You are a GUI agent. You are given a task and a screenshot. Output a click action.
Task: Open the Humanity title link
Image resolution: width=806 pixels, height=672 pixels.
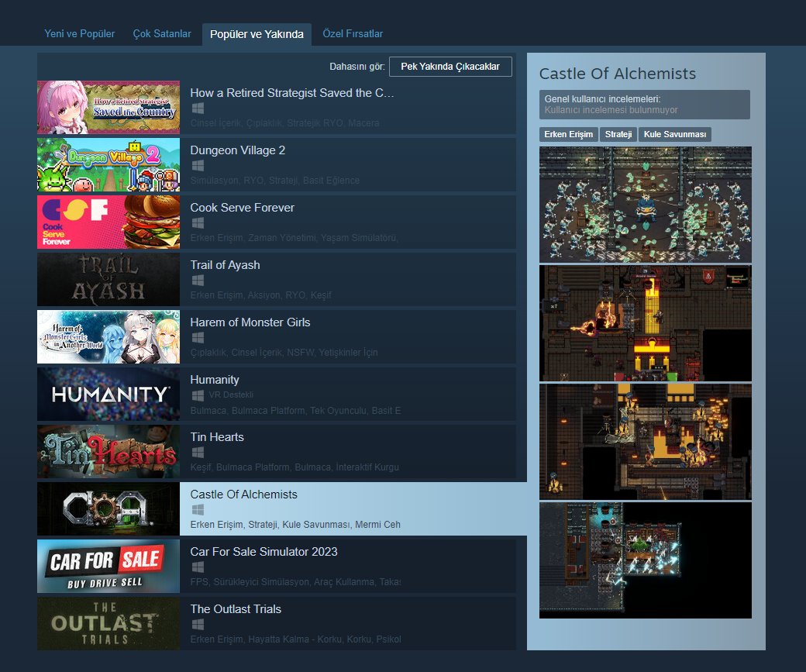coord(215,380)
